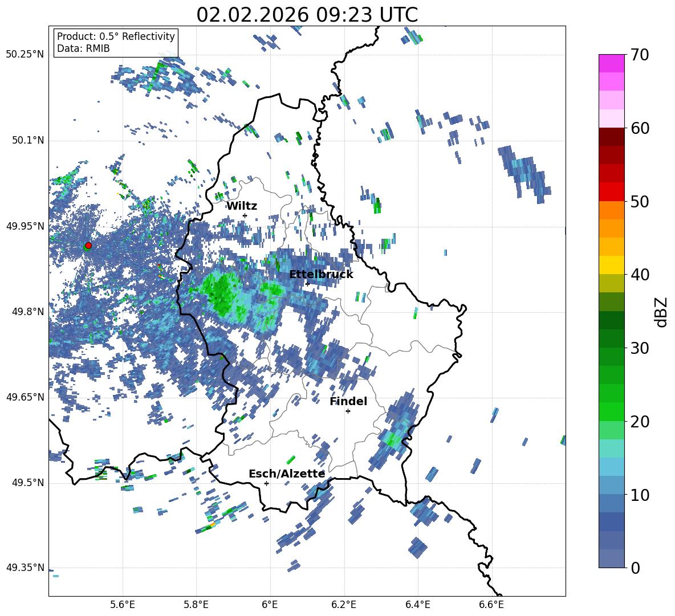Click the Findel station cross marker
The image size is (675, 616).
point(348,411)
